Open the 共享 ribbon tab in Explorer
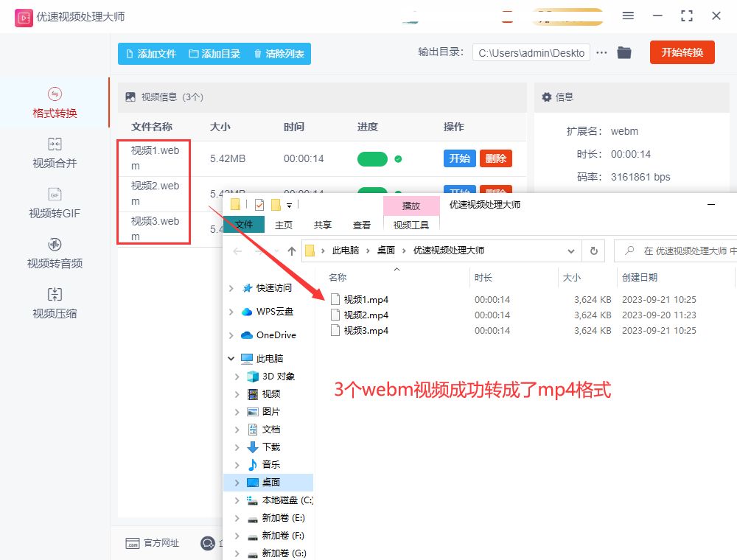The height and width of the screenshot is (560, 737). [323, 225]
